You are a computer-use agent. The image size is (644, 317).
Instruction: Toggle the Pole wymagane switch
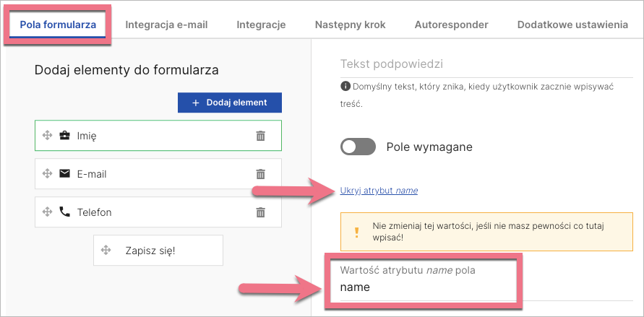click(359, 147)
